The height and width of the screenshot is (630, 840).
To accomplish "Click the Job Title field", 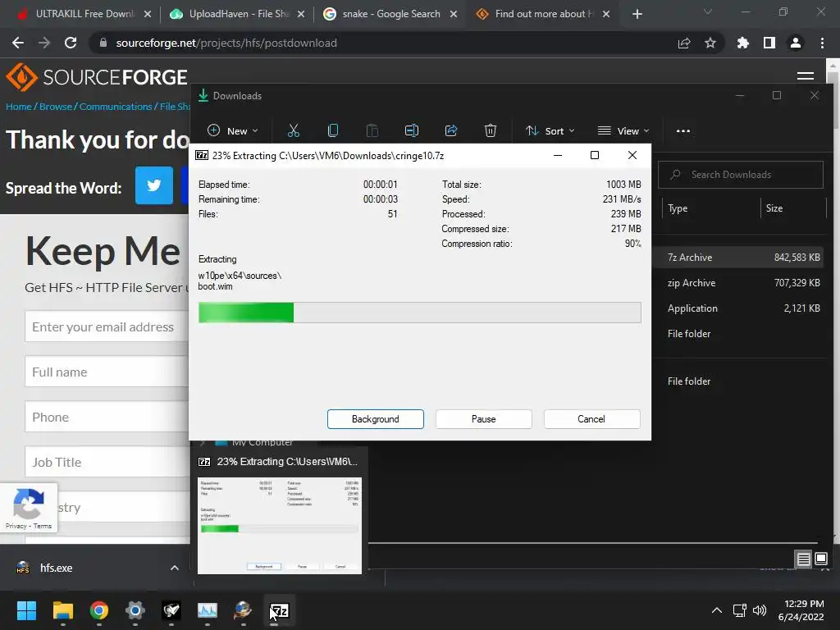I will click(107, 461).
